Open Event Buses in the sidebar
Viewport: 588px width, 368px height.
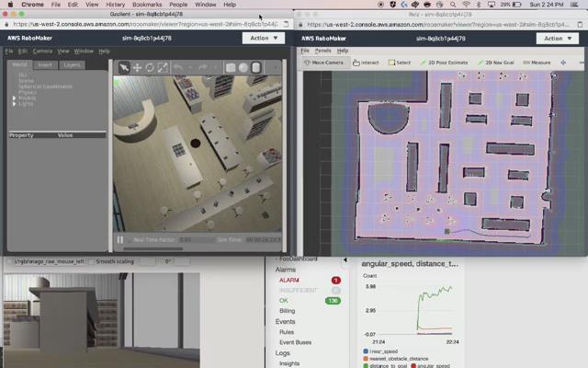(x=295, y=342)
